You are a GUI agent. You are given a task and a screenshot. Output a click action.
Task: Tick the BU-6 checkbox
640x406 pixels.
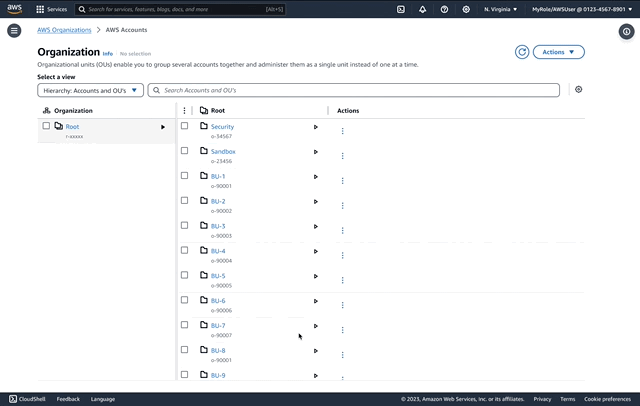pyautogui.click(x=184, y=300)
